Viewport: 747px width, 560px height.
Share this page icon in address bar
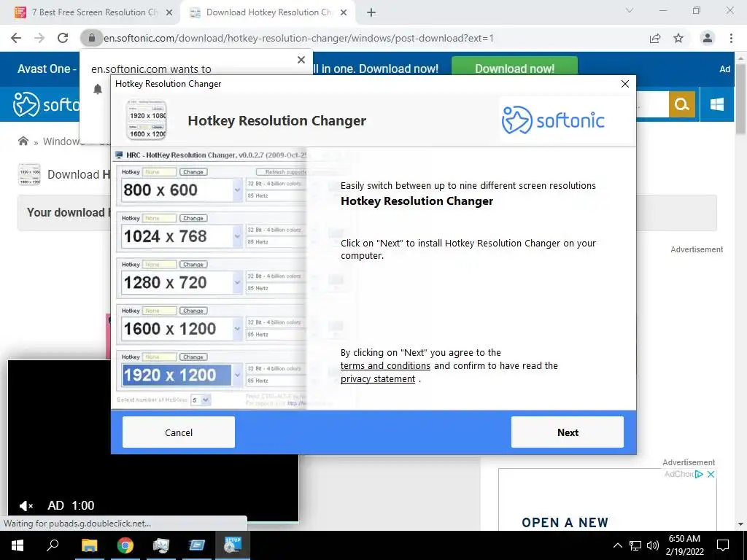click(655, 38)
